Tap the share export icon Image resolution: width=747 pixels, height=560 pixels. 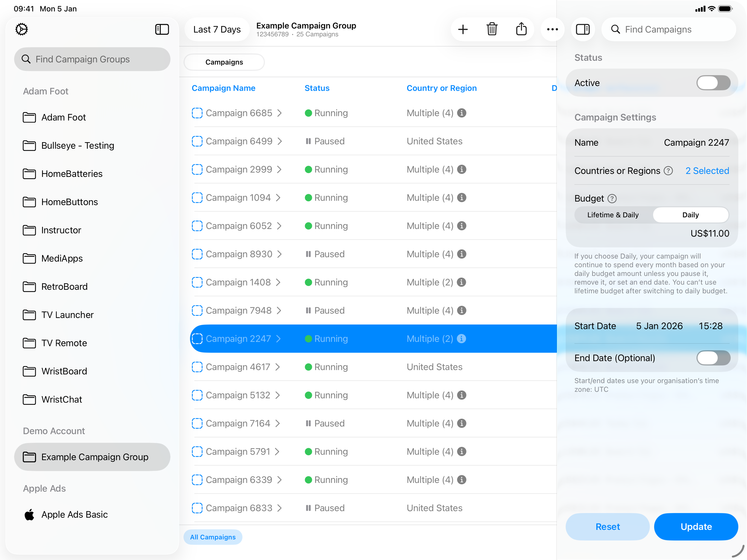(x=521, y=29)
